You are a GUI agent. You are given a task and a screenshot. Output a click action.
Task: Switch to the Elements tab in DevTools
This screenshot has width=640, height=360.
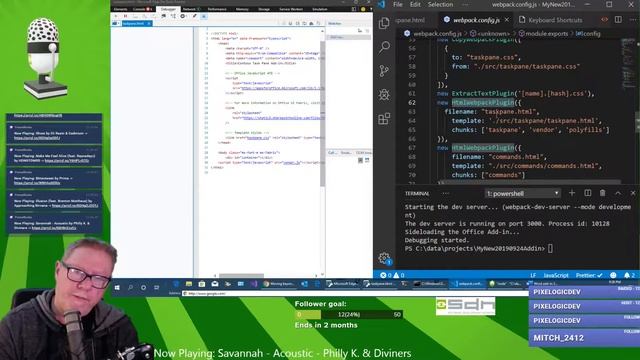(120, 9)
